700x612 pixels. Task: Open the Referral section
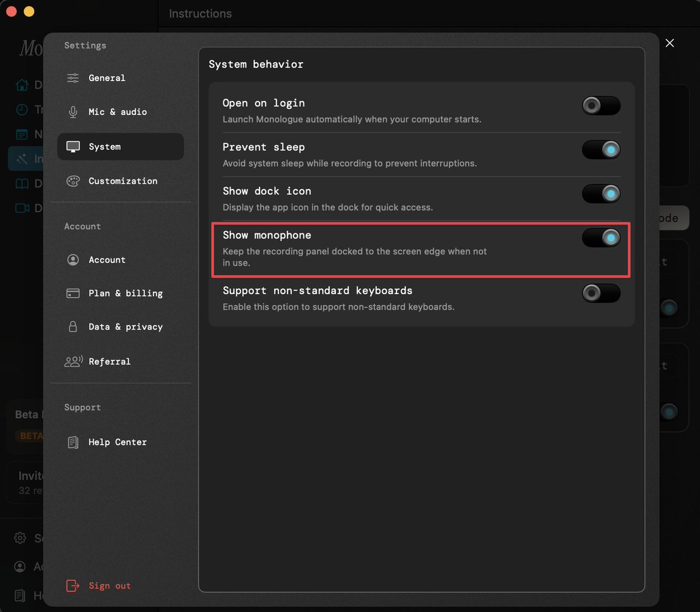point(120,361)
